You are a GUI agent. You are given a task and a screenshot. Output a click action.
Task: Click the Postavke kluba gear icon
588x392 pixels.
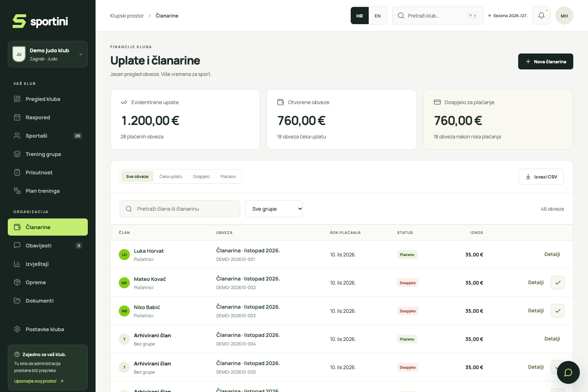17,329
